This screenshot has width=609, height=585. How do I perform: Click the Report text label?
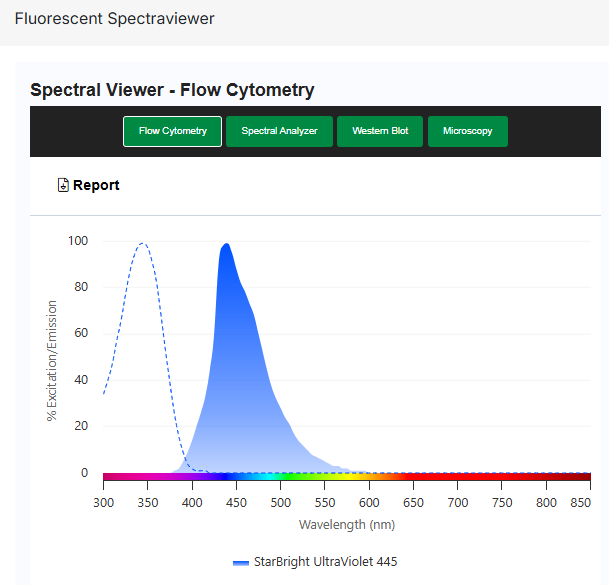coord(96,185)
